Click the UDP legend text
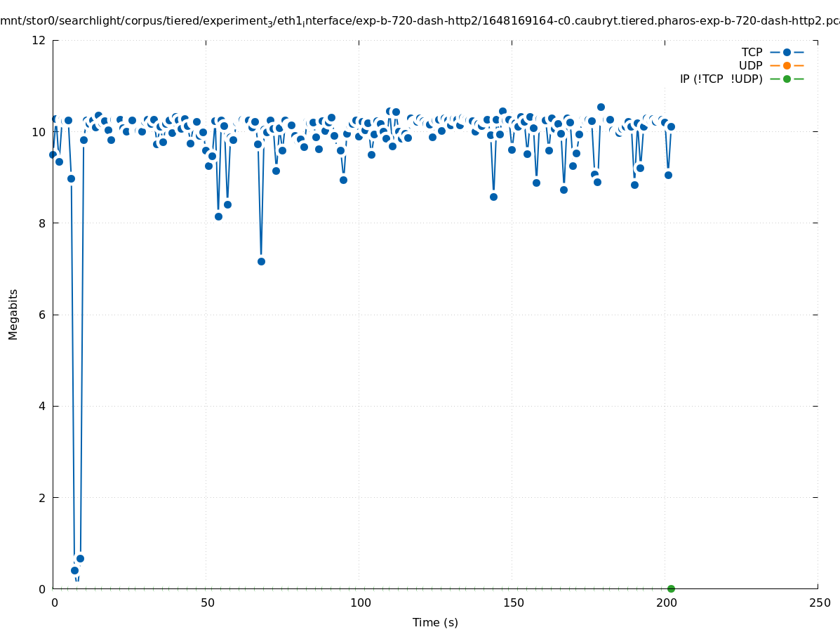The height and width of the screenshot is (632, 840). 750,65
